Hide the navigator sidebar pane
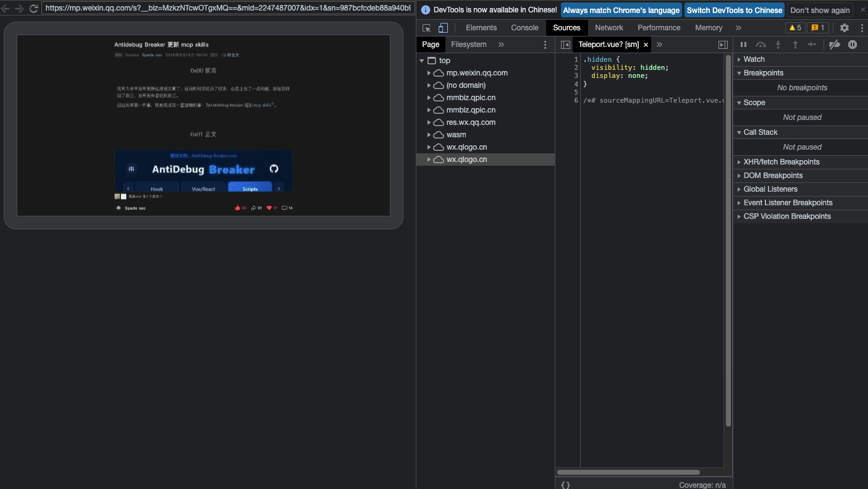This screenshot has width=868, height=489. pos(565,45)
